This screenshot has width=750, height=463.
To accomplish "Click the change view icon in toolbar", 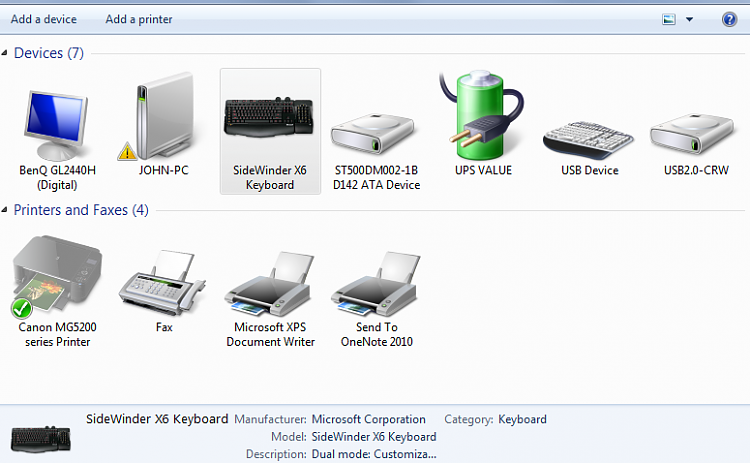I will (x=669, y=19).
